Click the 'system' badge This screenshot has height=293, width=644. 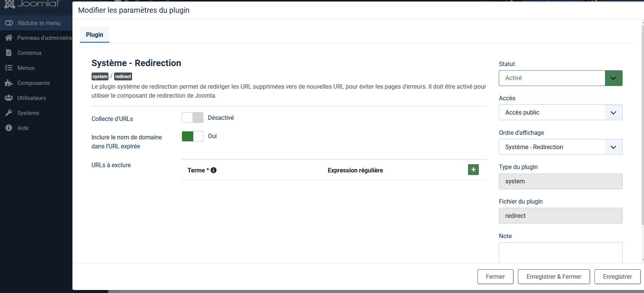tap(100, 77)
